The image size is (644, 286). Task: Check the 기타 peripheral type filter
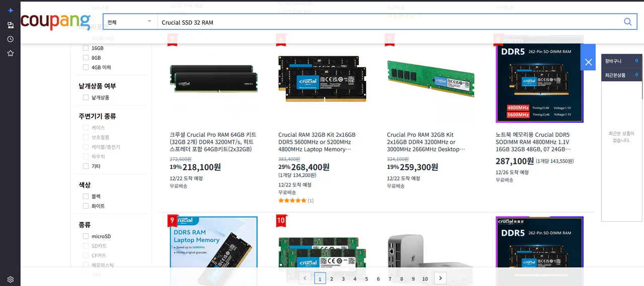click(86, 166)
